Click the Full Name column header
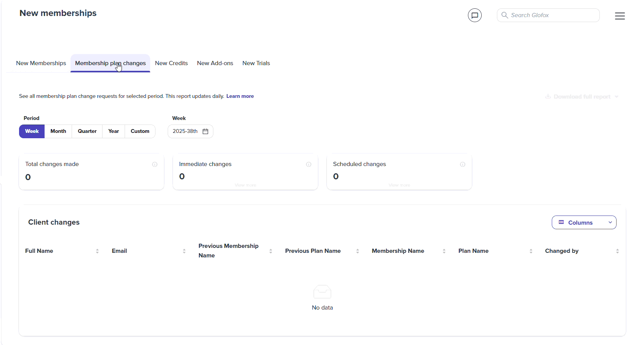Viewport: 644px width, 345px height. pos(39,251)
